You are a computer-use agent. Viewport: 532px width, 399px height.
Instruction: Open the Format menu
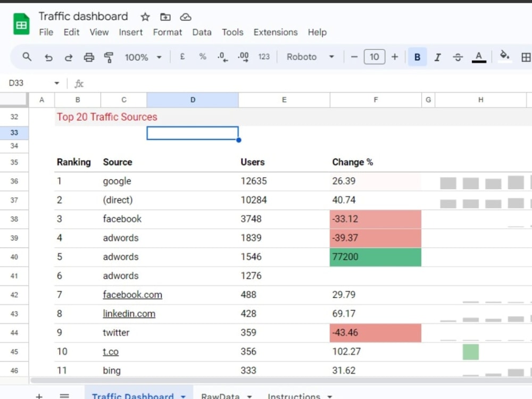click(167, 32)
